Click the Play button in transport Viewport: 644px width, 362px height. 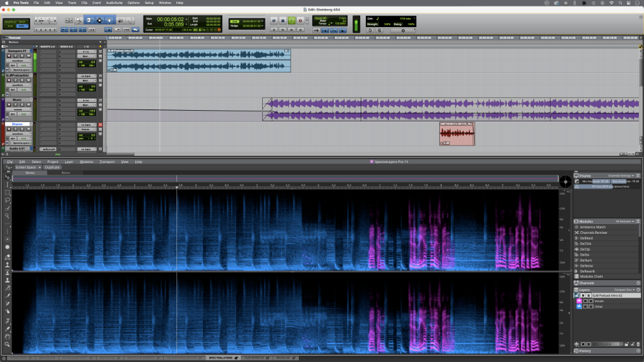292,21
